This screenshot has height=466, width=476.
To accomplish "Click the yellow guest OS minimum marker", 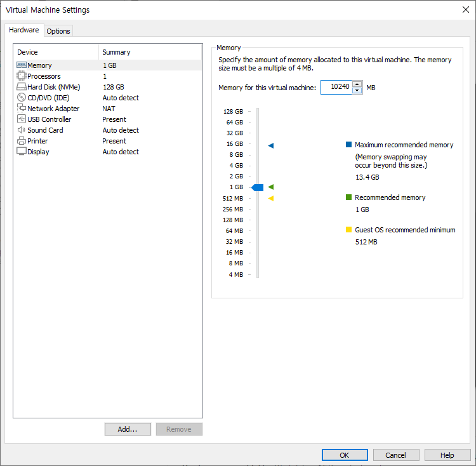I will pos(271,198).
